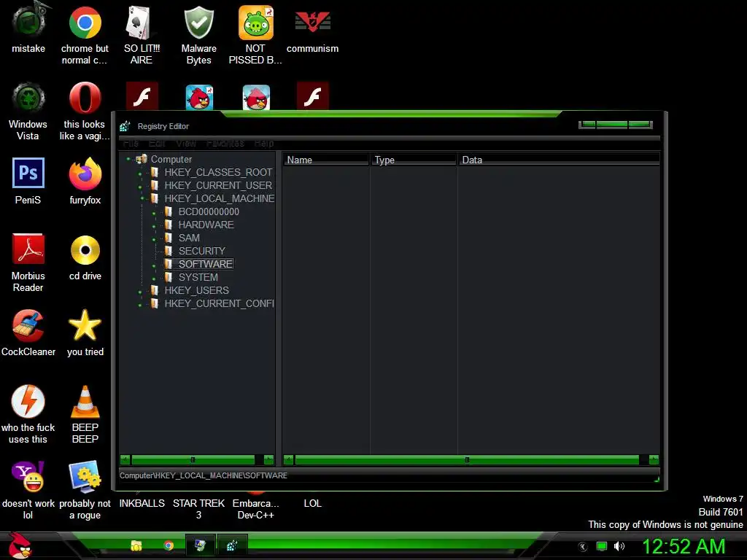Expand HKEY_USERS with its tree arrow
Image resolution: width=747 pixels, height=560 pixels.
[x=140, y=292]
